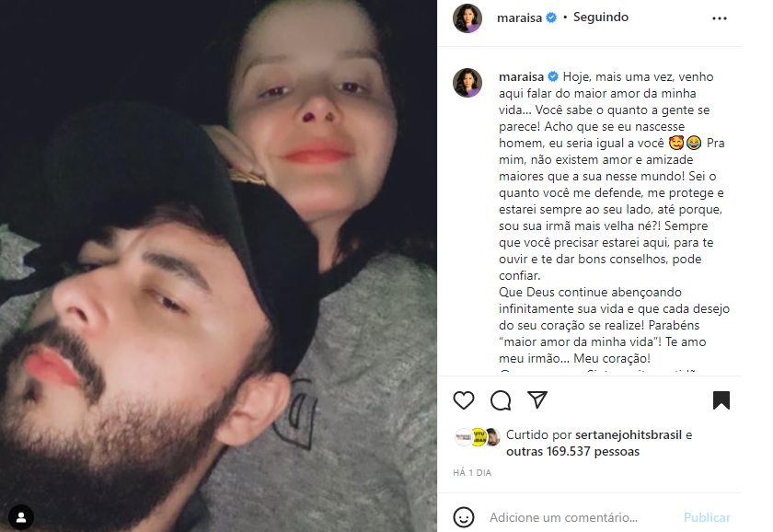Share post via paper plane icon

537,399
